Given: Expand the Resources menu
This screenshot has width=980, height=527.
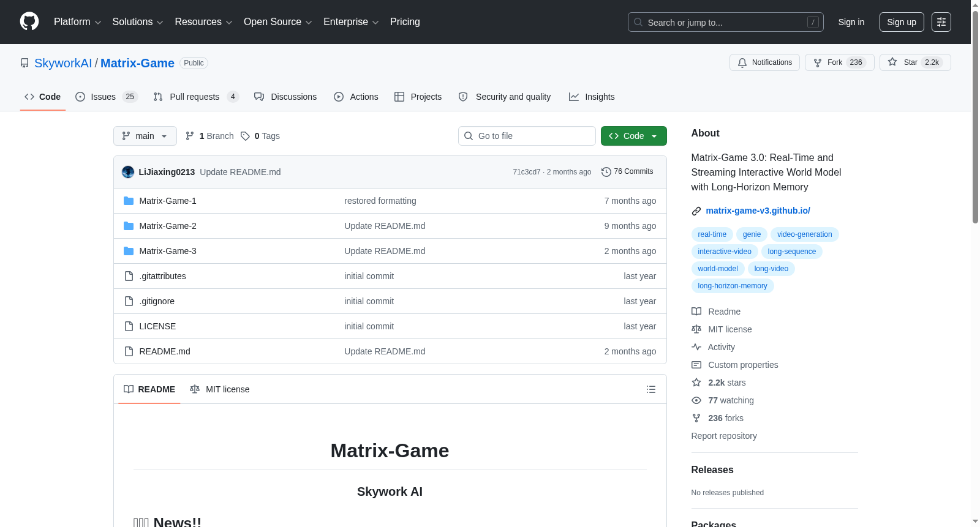Looking at the screenshot, I should (x=203, y=22).
